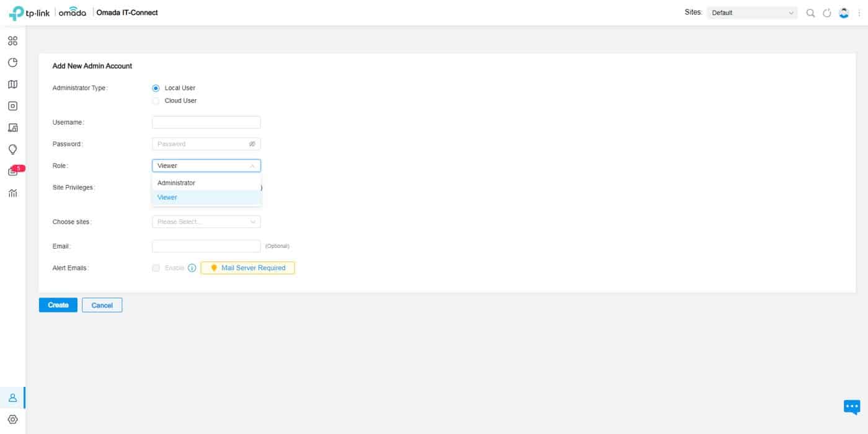
Task: Click the search magnifier icon in header
Action: [x=810, y=13]
